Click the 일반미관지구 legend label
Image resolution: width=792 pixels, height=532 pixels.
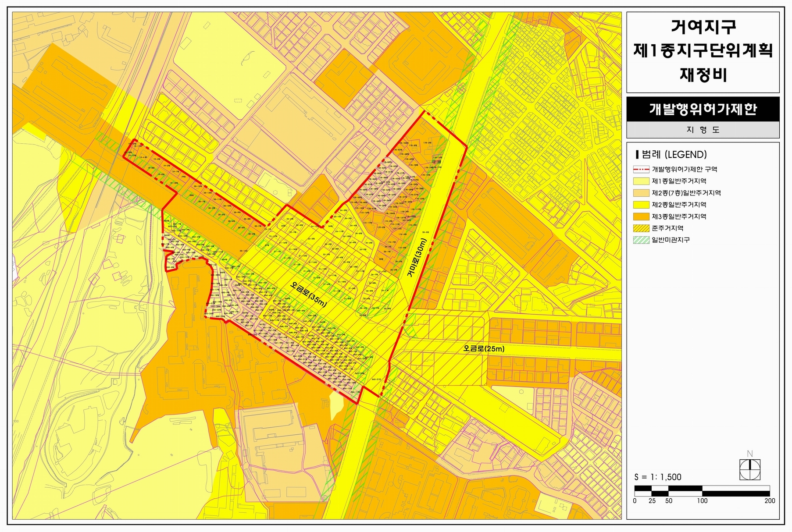tap(671, 240)
